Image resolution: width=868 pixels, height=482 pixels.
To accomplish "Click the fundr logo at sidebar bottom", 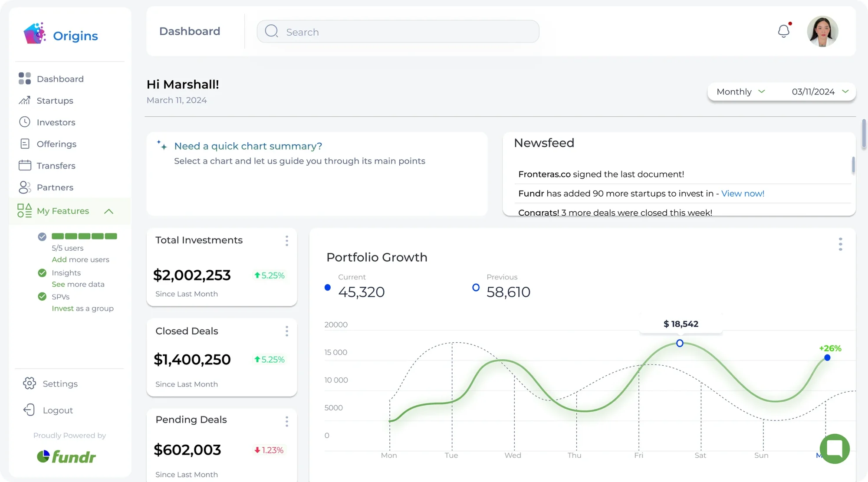I will coord(66,456).
